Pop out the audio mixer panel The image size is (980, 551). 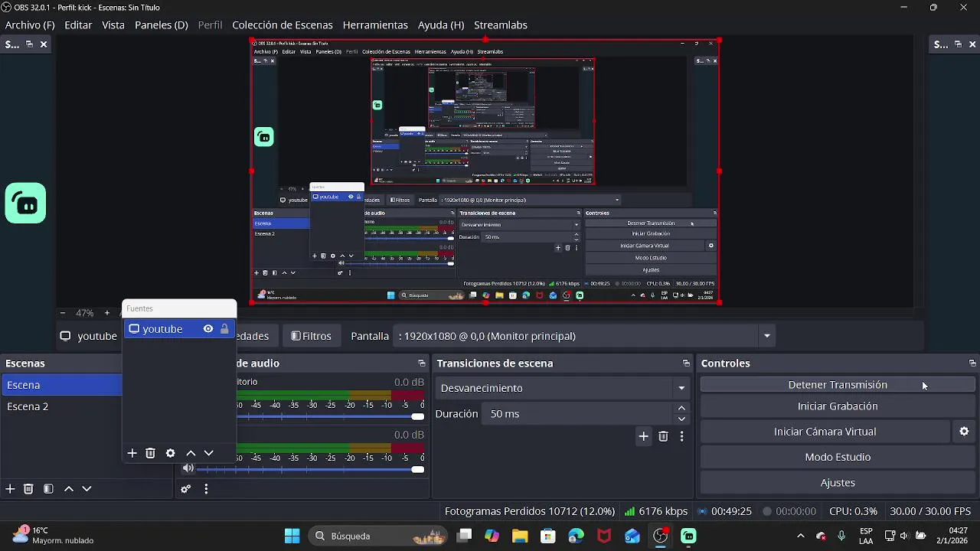click(x=421, y=364)
